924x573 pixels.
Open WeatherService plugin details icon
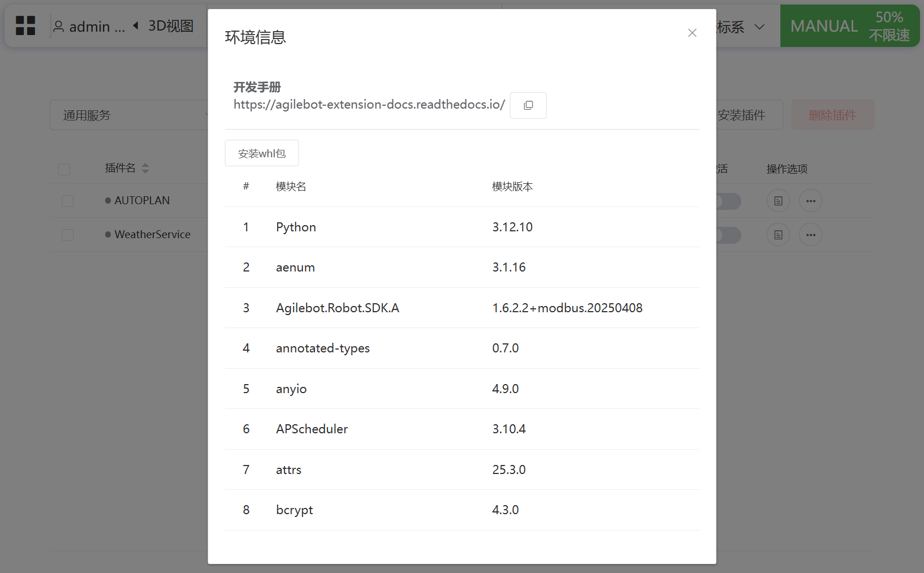coord(778,235)
